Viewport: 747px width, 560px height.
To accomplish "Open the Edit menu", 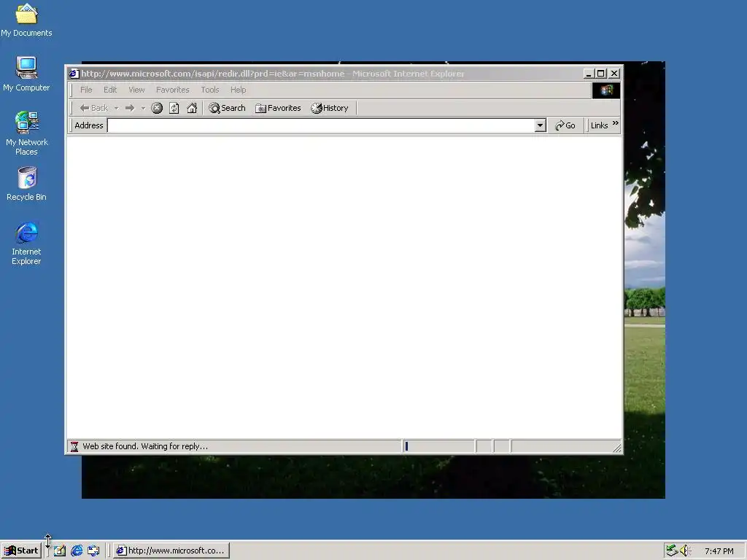I will (110, 90).
